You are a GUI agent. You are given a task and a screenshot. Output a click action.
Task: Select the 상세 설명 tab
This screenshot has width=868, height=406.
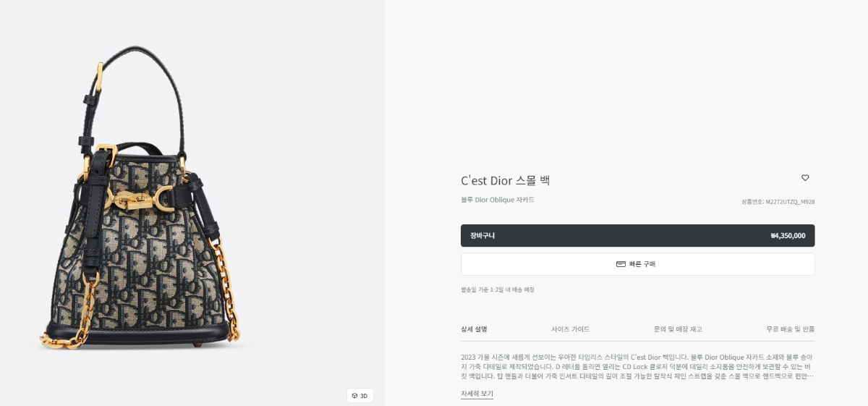tap(474, 329)
